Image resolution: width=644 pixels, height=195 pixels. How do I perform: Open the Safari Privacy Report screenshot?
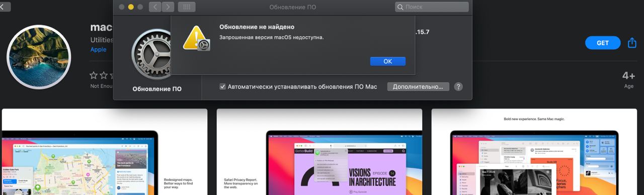coord(319,152)
